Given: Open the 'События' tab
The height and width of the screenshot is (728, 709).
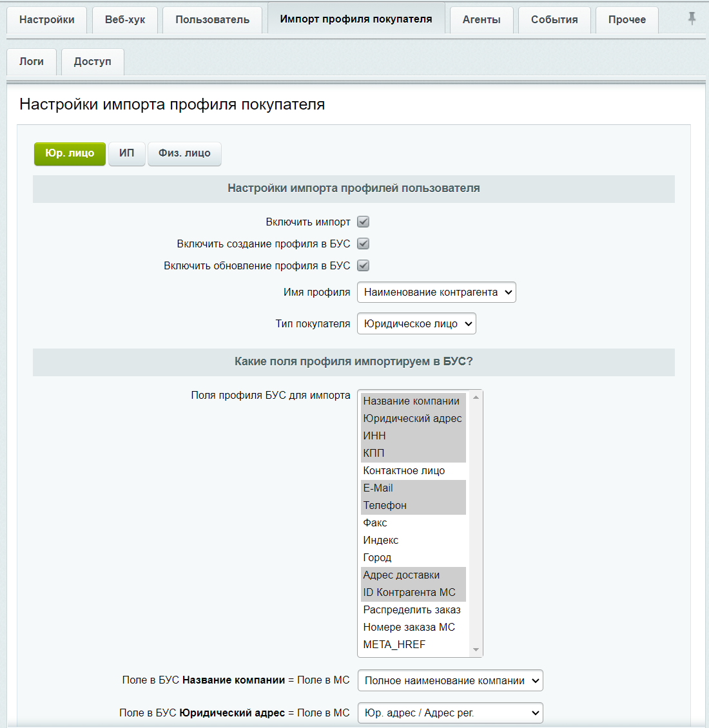Looking at the screenshot, I should (554, 20).
